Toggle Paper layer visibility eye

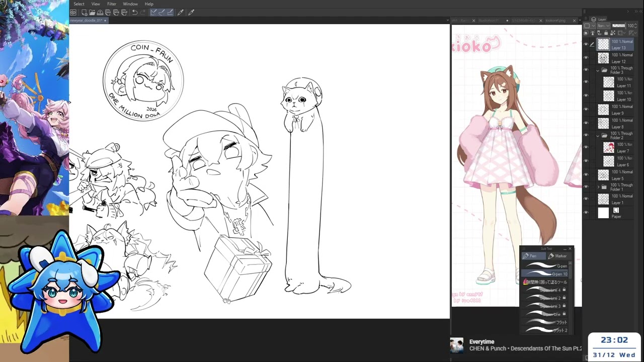pyautogui.click(x=586, y=213)
